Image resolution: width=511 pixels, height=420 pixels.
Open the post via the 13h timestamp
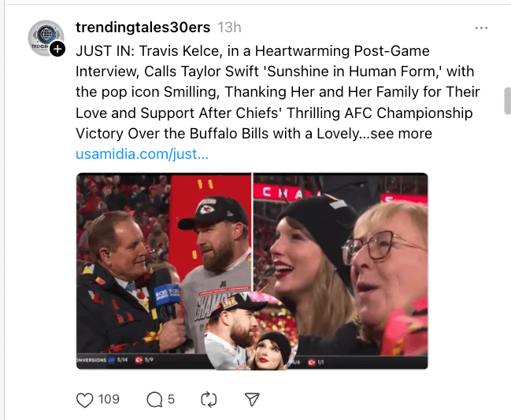[x=229, y=28]
